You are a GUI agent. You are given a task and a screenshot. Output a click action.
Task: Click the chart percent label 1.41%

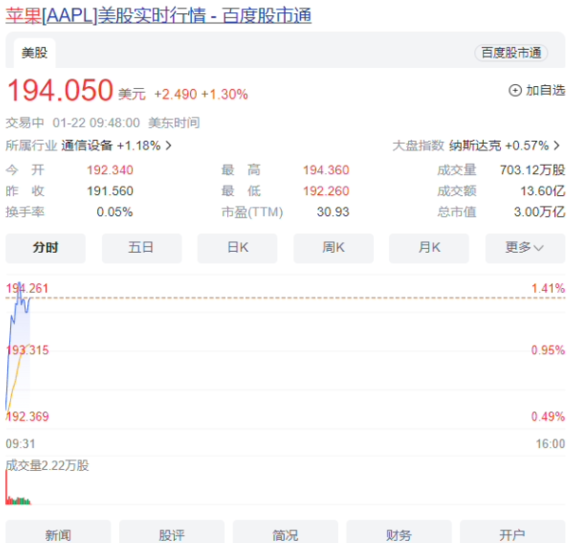coord(548,288)
